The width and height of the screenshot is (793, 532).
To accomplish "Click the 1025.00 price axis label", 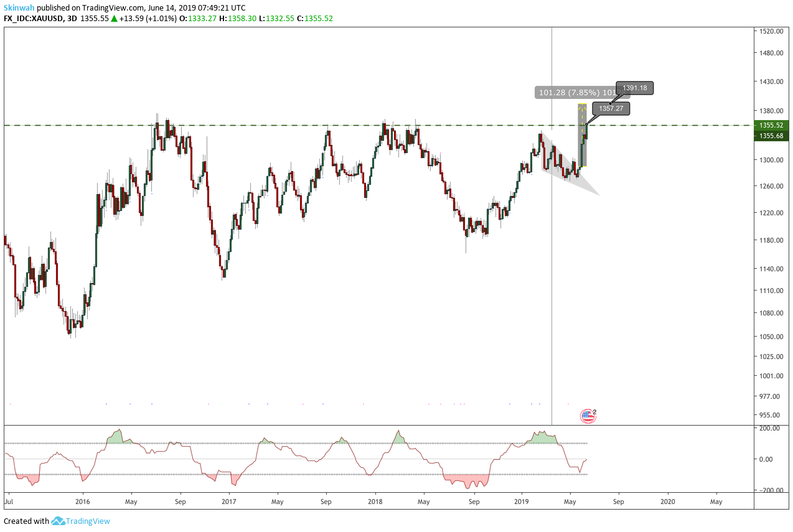I will point(771,357).
